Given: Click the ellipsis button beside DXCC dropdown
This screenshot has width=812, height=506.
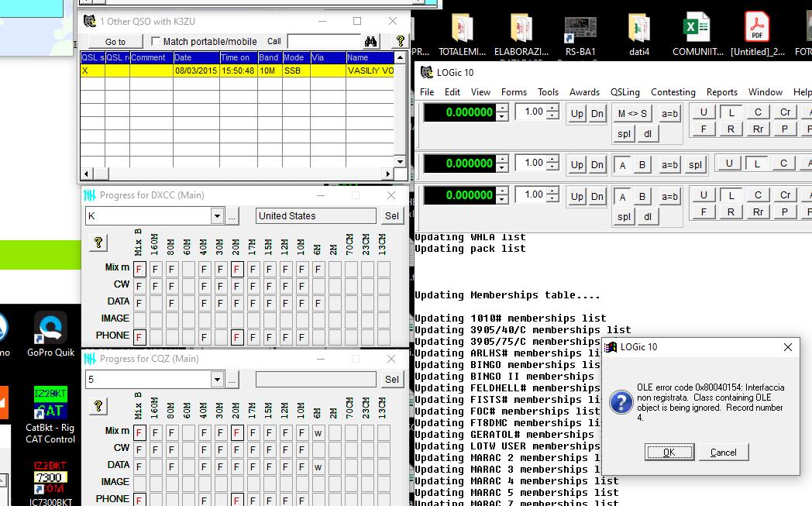Looking at the screenshot, I should point(232,216).
